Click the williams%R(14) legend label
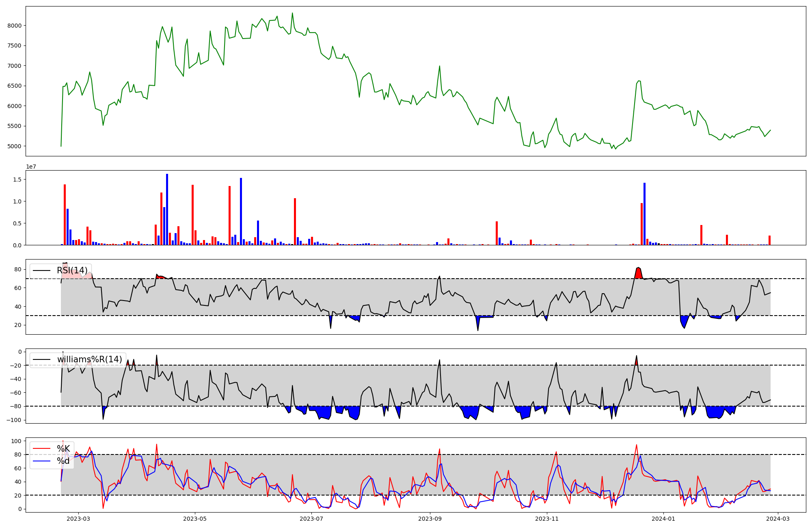The width and height of the screenshot is (812, 528). [89, 359]
